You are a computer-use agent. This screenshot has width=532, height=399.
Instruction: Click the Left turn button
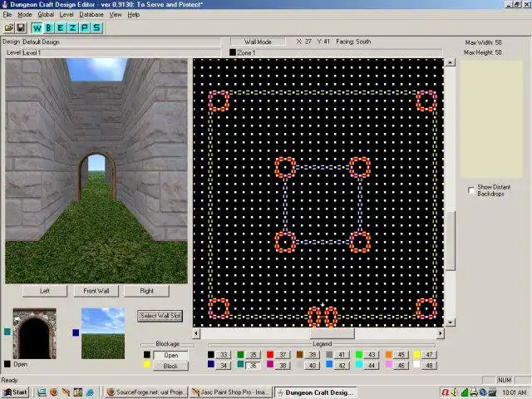coord(45,291)
